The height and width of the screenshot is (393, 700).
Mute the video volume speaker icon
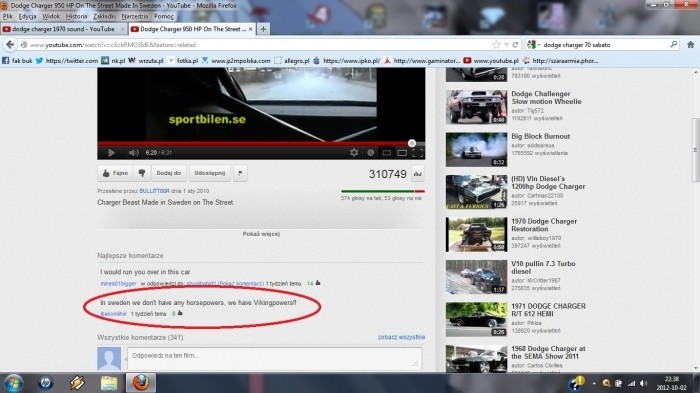(x=133, y=153)
